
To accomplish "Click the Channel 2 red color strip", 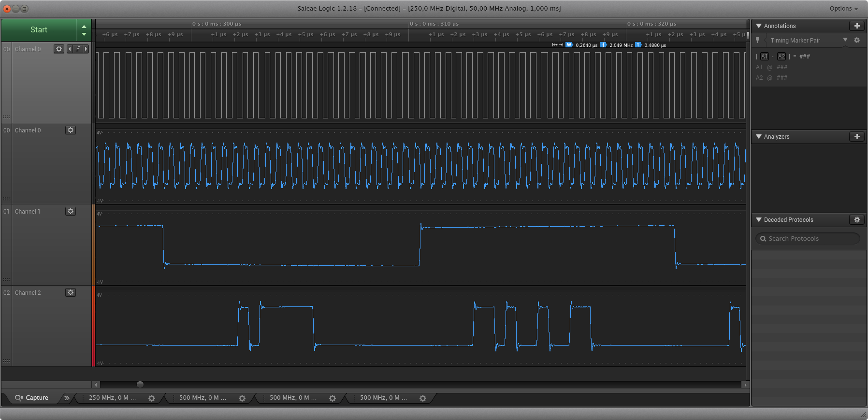I will coord(93,326).
